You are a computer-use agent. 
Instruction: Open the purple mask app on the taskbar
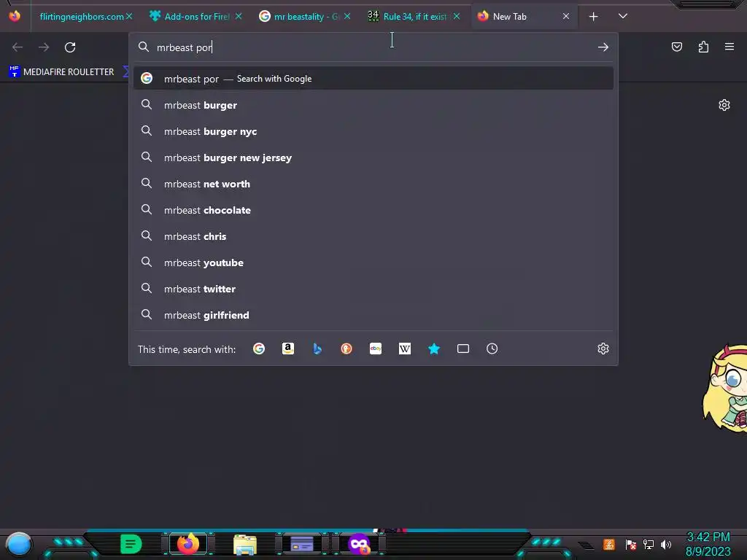[359, 544]
